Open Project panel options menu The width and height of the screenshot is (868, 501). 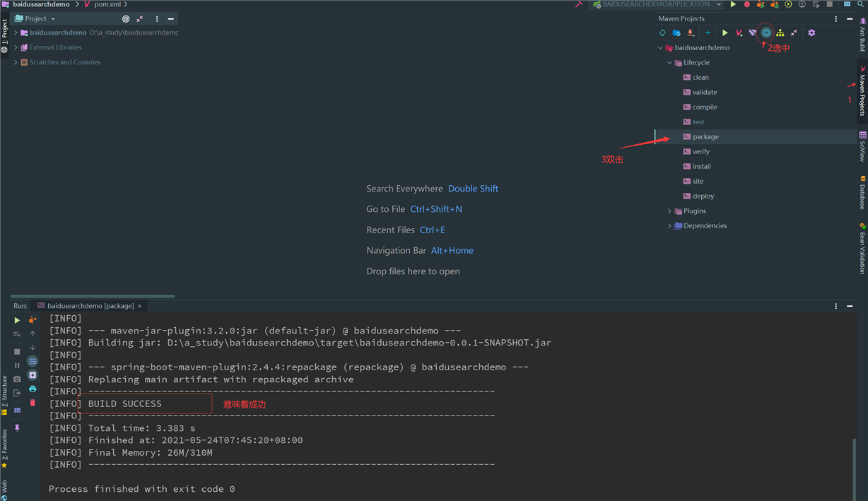pyautogui.click(x=157, y=19)
